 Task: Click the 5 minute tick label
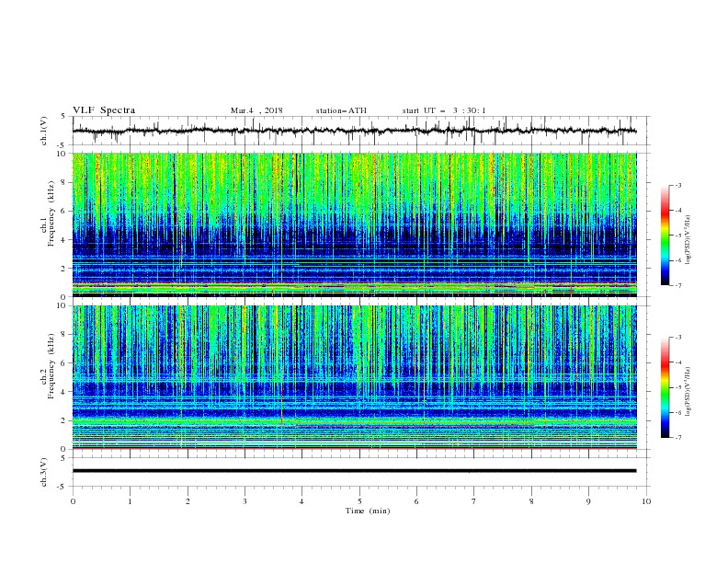359,501
